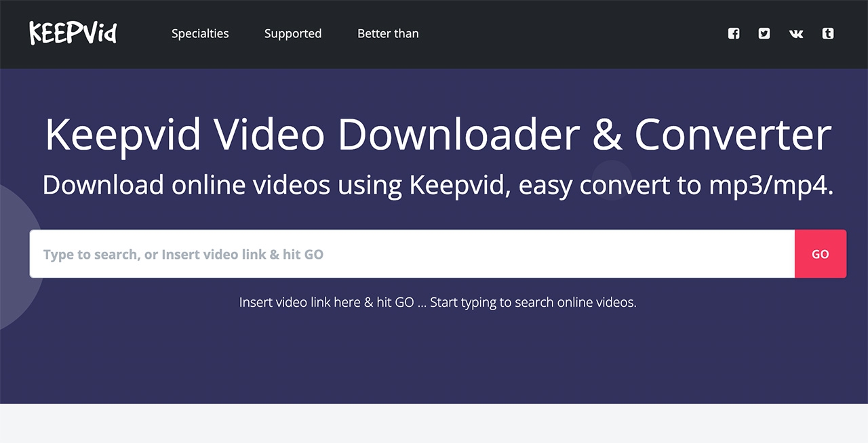Click the Keepvid Video Downloader & Converter heading
This screenshot has width=868, height=443.
pos(437,134)
